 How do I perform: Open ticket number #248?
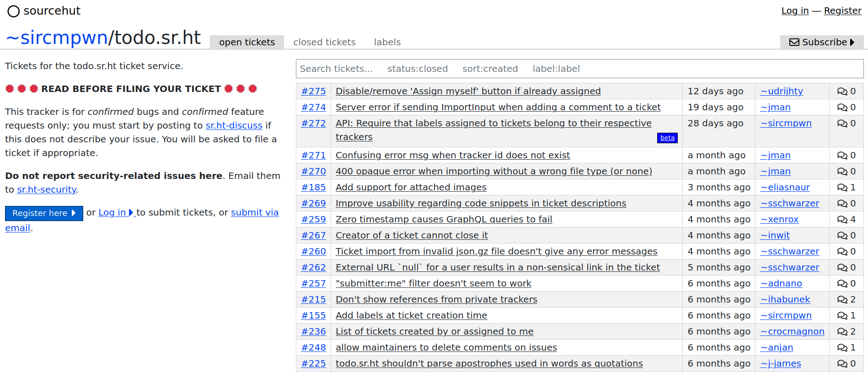tap(313, 347)
